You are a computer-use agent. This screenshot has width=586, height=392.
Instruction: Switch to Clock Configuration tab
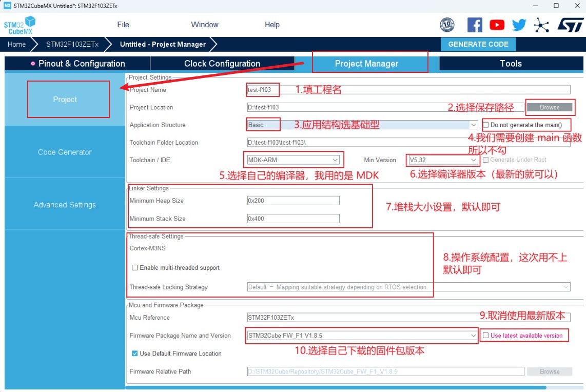click(x=222, y=64)
